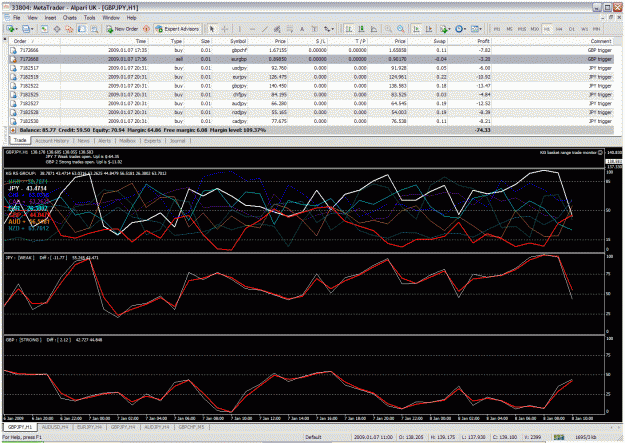Click the horizontal line drawing tool
The width and height of the screenshot is (625, 443).
(x=252, y=29)
